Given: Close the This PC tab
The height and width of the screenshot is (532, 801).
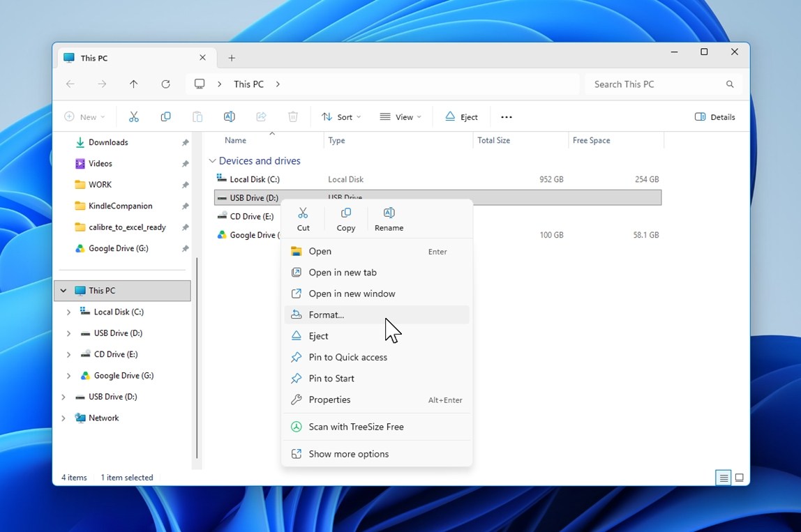Looking at the screenshot, I should coord(202,58).
